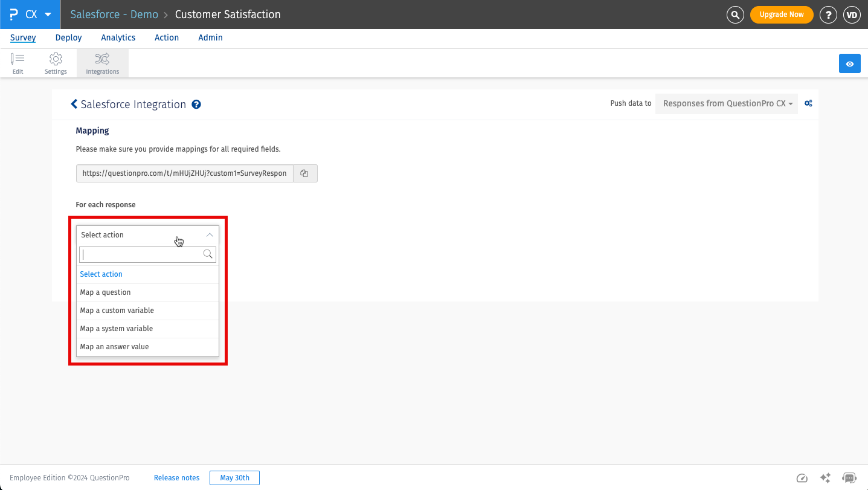
Task: Open the Settings gear toolbar item
Action: coord(56,63)
